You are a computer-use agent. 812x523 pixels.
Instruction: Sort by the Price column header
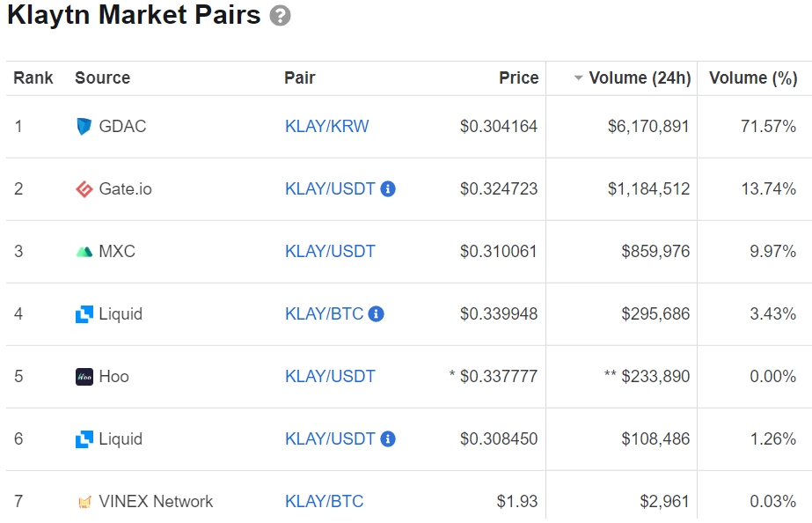click(x=518, y=78)
